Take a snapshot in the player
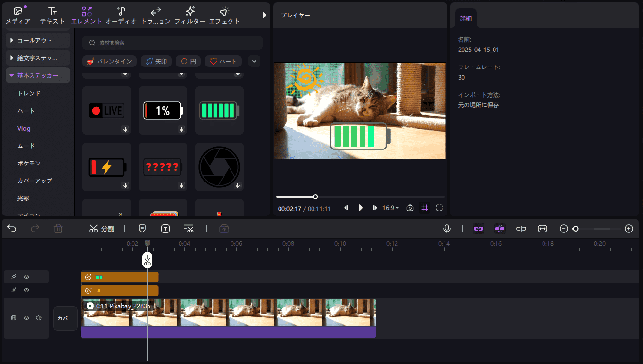Image resolution: width=643 pixels, height=364 pixels. click(x=410, y=208)
